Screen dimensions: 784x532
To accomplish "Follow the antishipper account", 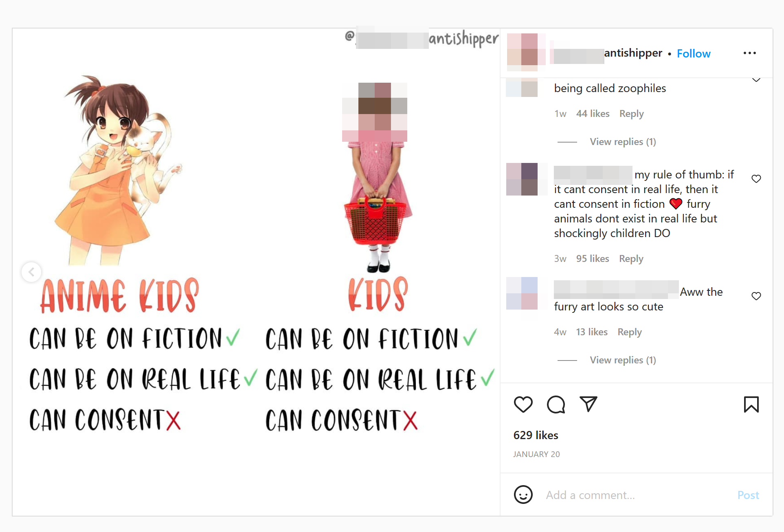I will tap(694, 53).
